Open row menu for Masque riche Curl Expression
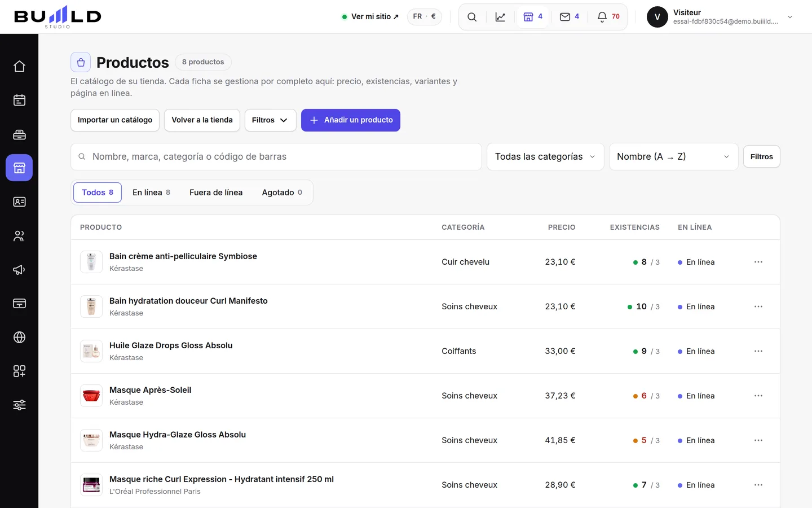The height and width of the screenshot is (508, 812). coord(758,485)
